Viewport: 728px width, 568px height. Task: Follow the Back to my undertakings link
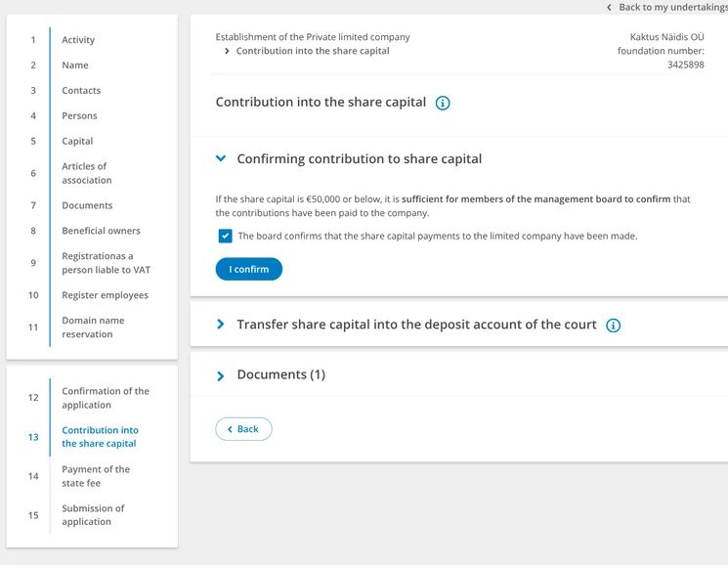[x=673, y=7]
